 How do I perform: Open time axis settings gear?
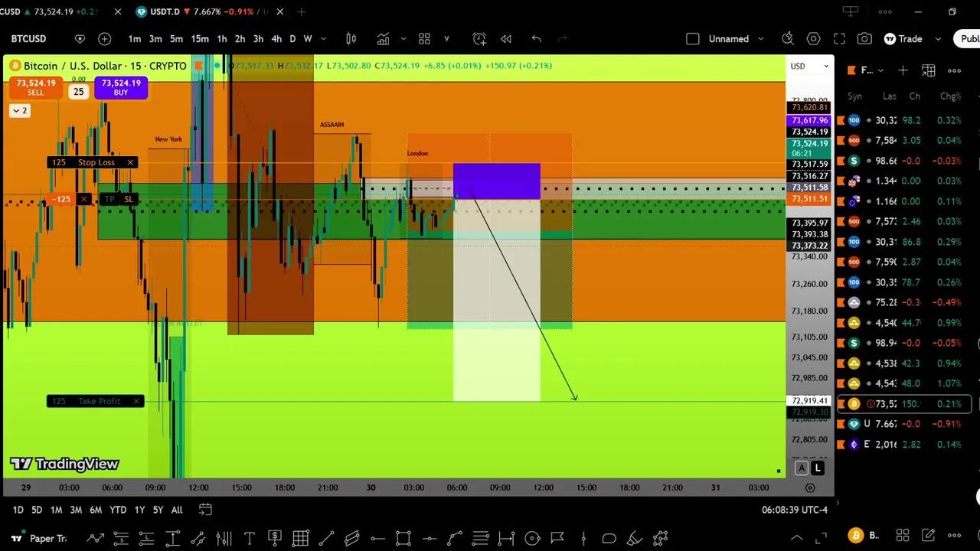coord(810,487)
